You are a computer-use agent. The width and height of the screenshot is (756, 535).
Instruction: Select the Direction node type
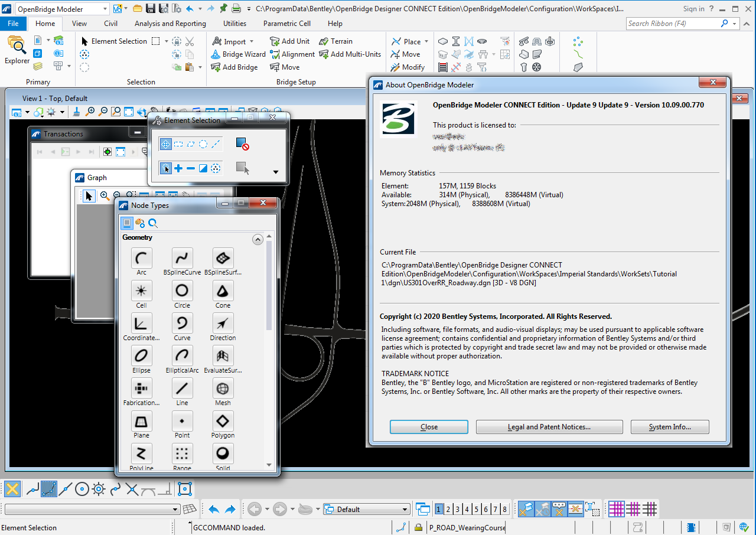223,324
